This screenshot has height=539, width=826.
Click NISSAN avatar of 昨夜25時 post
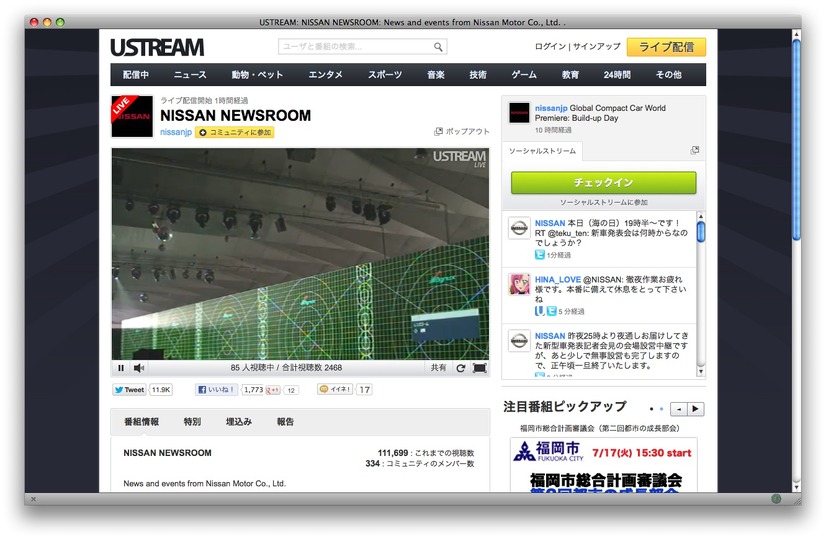click(x=519, y=340)
